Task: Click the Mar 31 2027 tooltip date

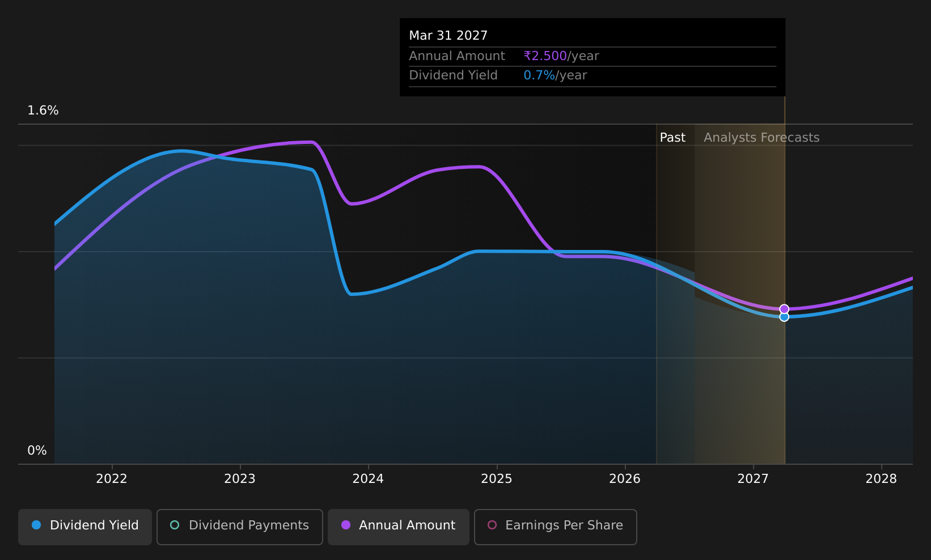Action: point(448,36)
